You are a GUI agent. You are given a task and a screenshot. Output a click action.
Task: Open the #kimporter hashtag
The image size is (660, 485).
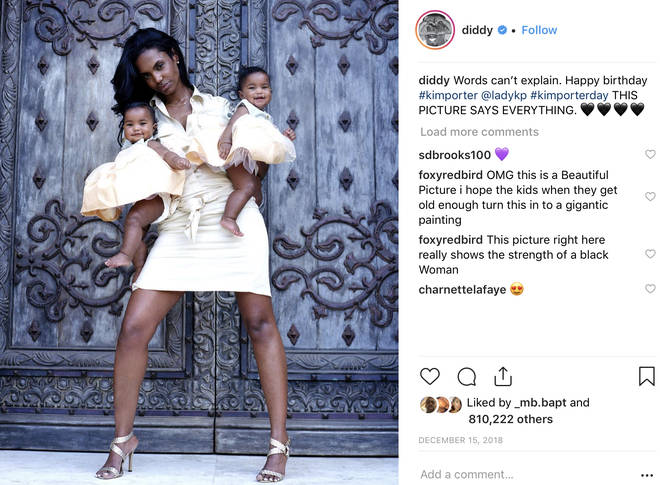point(448,95)
